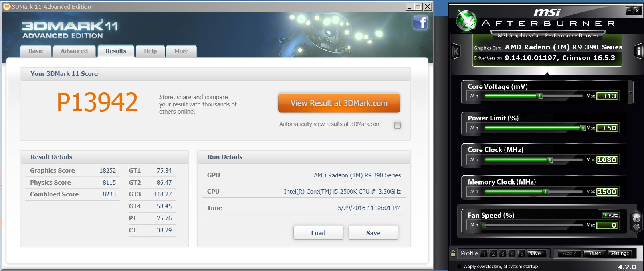The width and height of the screenshot is (644, 271).
Task: Click the Core Clock 1080 value field
Action: point(608,160)
